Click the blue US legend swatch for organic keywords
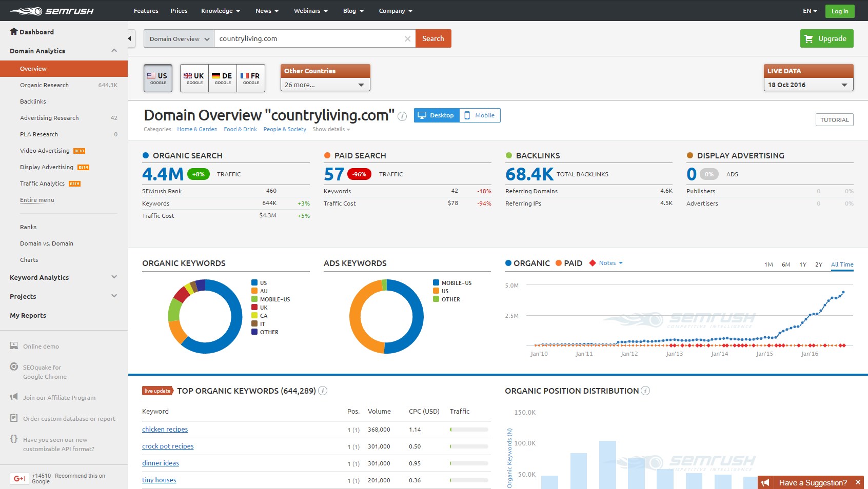868x489 pixels. (254, 282)
